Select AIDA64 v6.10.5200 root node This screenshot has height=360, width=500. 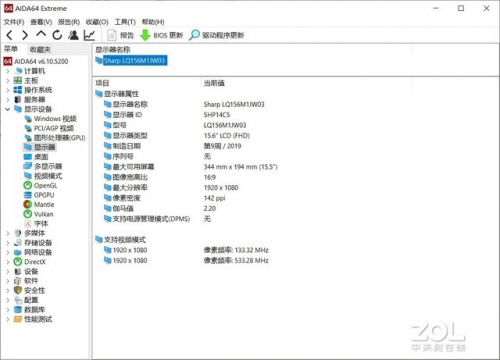36,61
